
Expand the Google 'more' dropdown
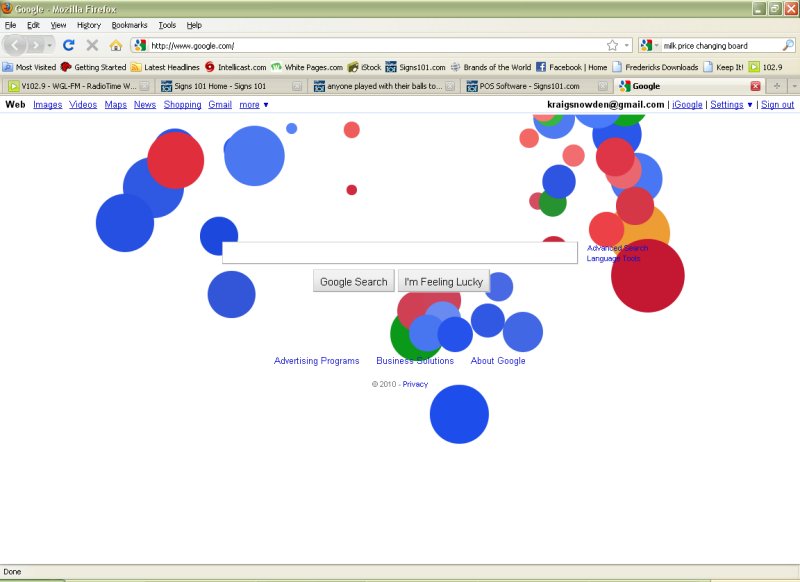254,105
